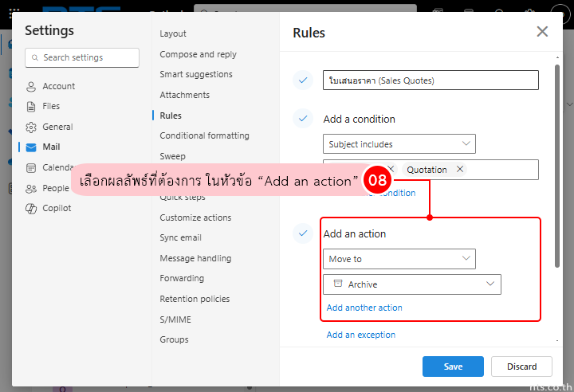Click checkmark beside Add a condition
Image resolution: width=574 pixels, height=392 pixels.
tap(302, 119)
